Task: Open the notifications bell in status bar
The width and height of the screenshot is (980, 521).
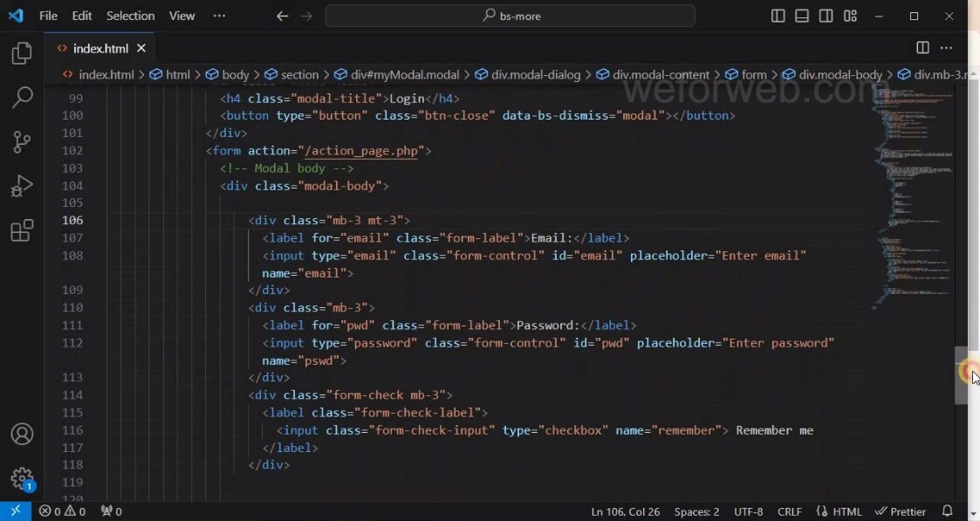Action: (948, 511)
